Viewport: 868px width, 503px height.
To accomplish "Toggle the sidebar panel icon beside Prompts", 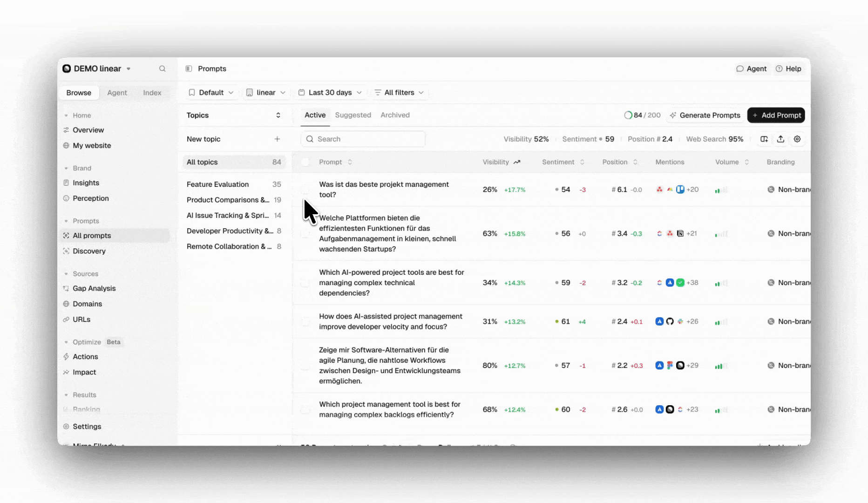I will pyautogui.click(x=189, y=68).
